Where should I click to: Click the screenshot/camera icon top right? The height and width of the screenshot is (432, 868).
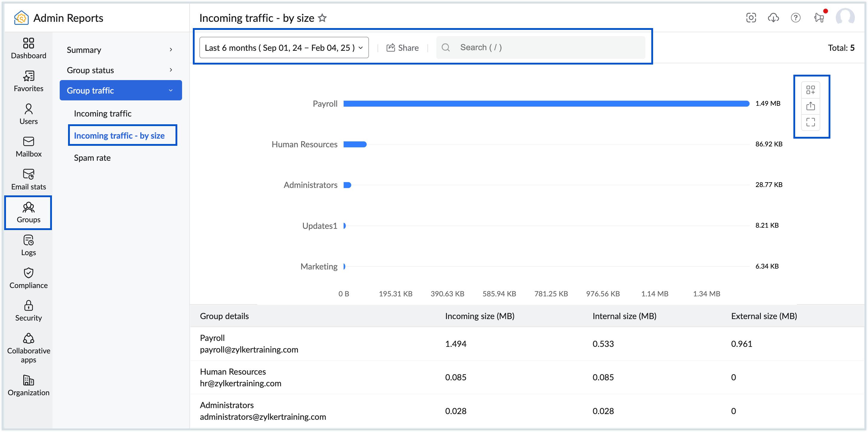751,18
